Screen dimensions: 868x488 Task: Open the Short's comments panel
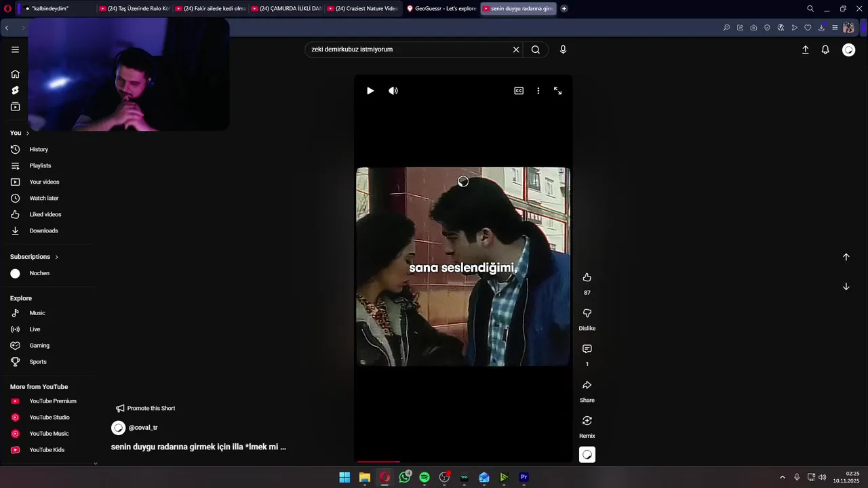pos(587,349)
